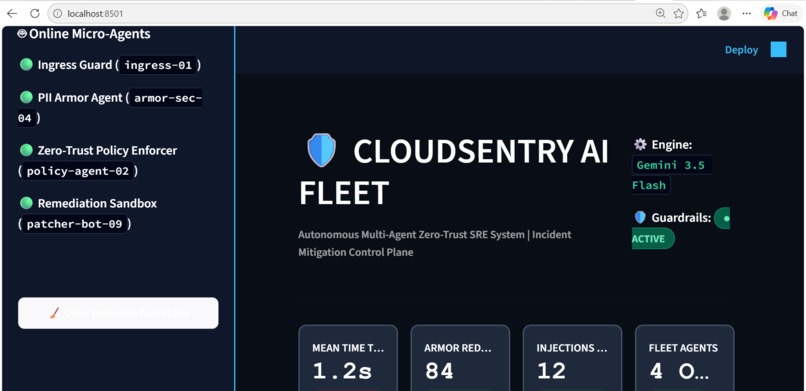Click the blue square next to Deploy

click(x=778, y=49)
